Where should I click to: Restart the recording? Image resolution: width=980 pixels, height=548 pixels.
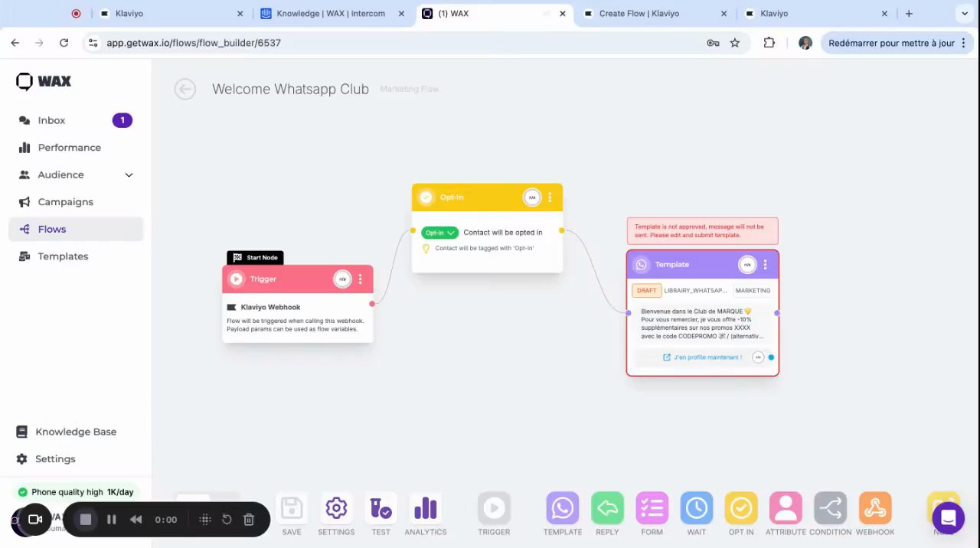[x=227, y=520]
